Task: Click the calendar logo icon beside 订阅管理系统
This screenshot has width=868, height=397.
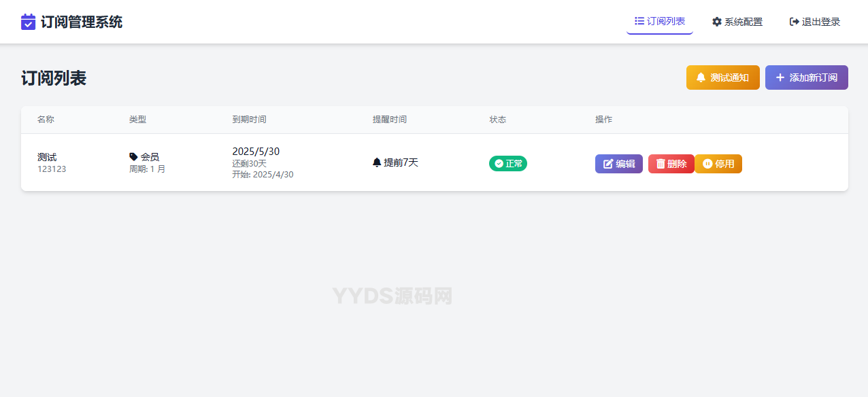Action: [x=27, y=22]
